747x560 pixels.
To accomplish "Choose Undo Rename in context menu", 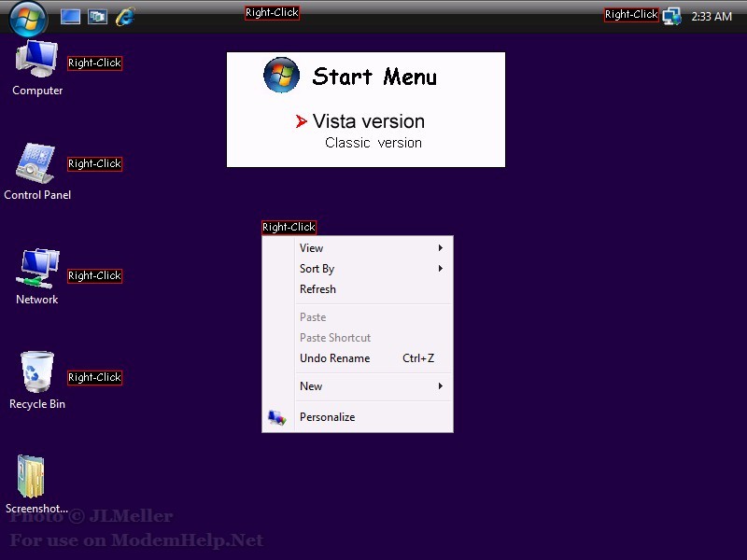I will coord(358,358).
